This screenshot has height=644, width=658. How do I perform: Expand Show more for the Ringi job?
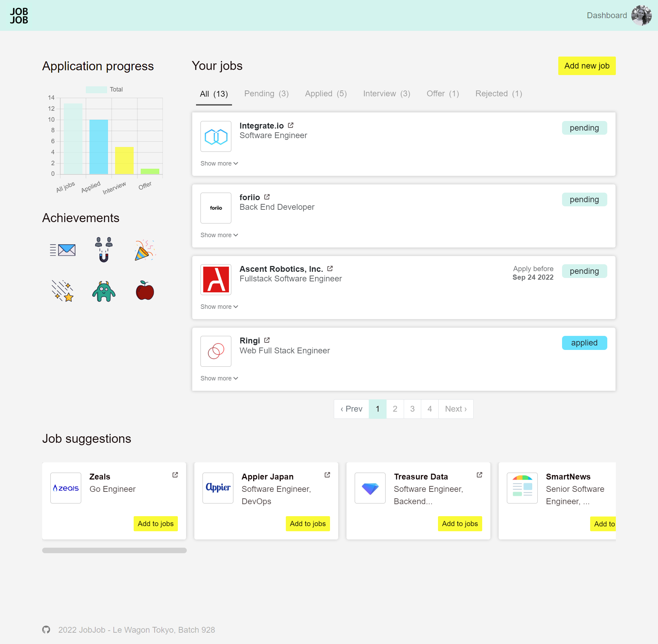(x=219, y=378)
